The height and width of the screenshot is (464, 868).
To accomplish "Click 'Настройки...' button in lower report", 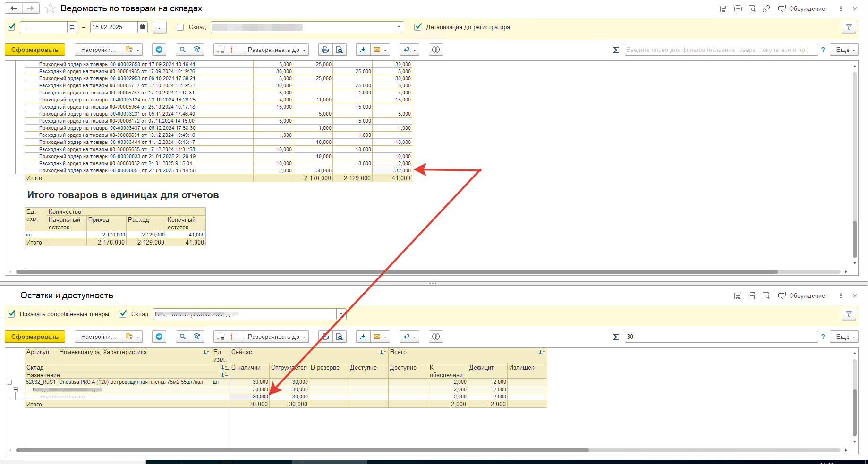I will pos(98,337).
